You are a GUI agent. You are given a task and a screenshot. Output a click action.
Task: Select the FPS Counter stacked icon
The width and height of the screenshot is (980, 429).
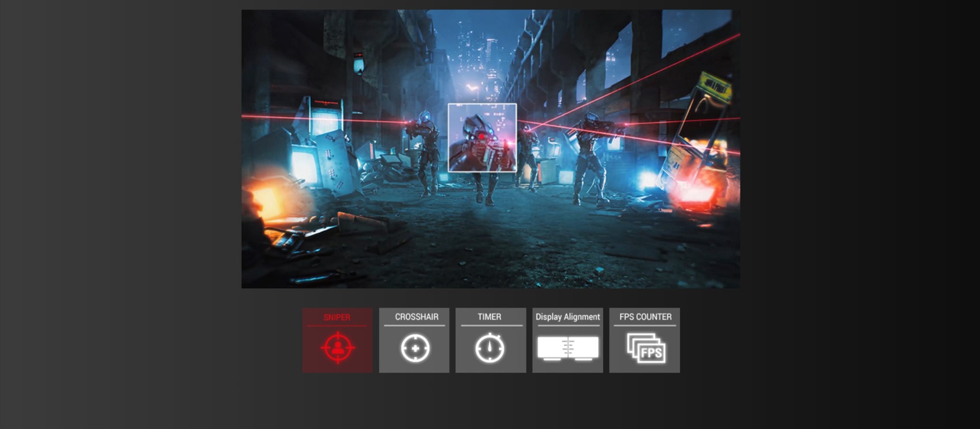tap(646, 348)
